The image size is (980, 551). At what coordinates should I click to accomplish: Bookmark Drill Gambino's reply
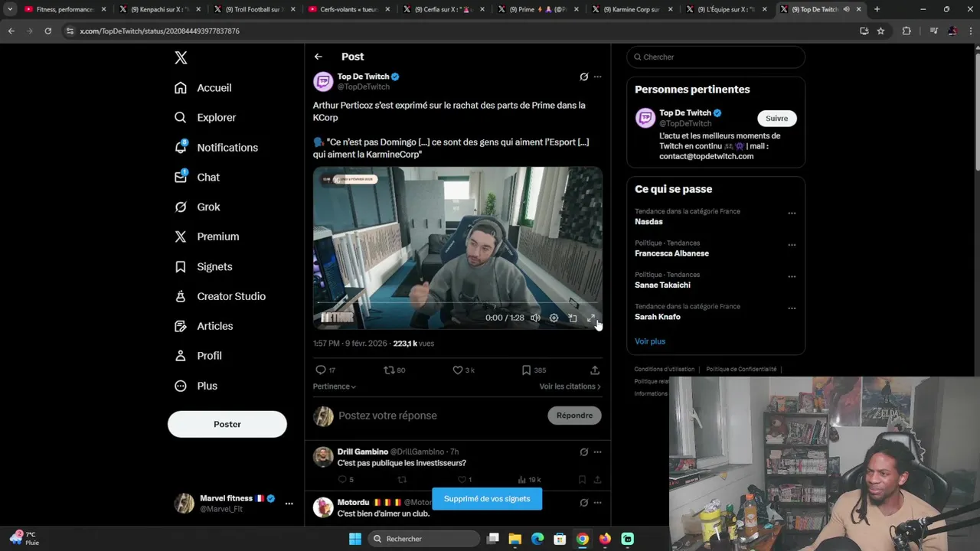coord(582,480)
